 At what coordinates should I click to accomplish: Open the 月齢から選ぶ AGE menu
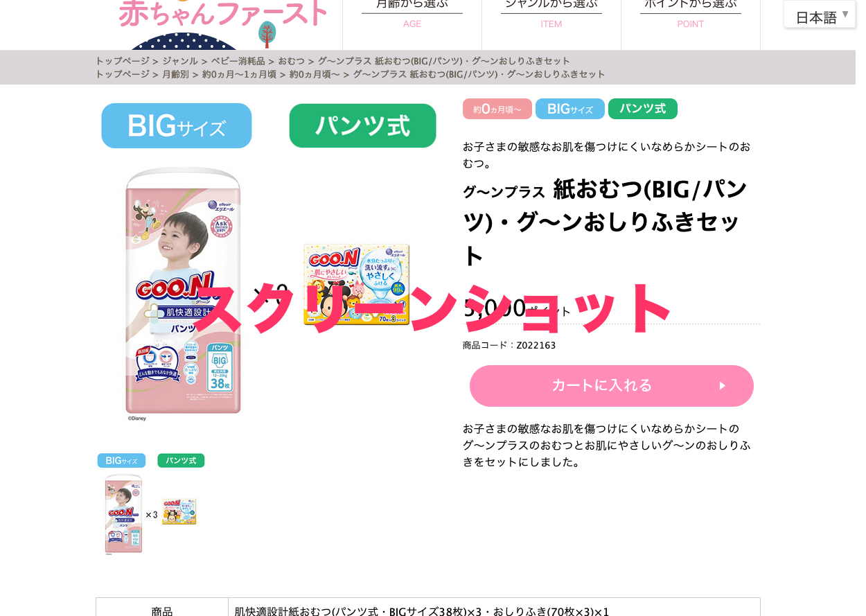[x=412, y=14]
